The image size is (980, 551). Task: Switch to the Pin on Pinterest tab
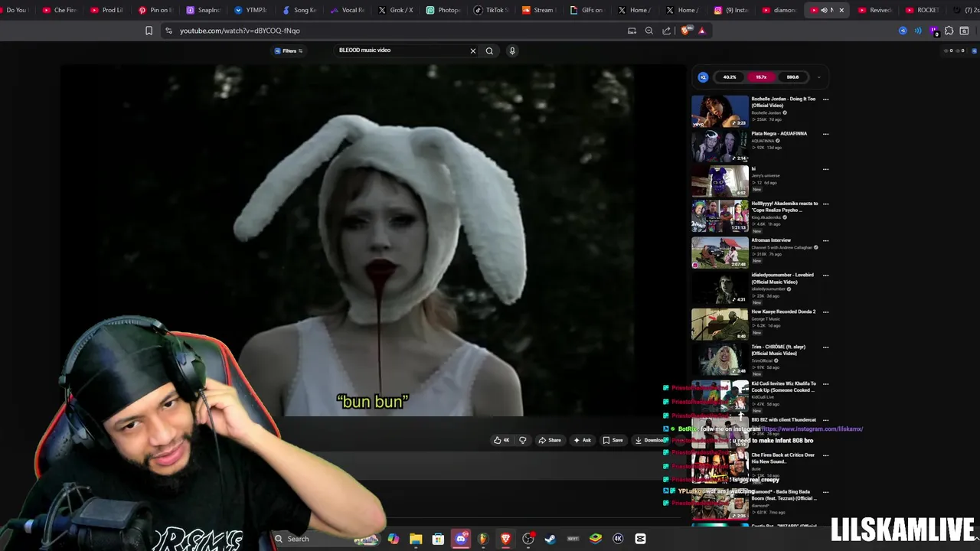(155, 10)
